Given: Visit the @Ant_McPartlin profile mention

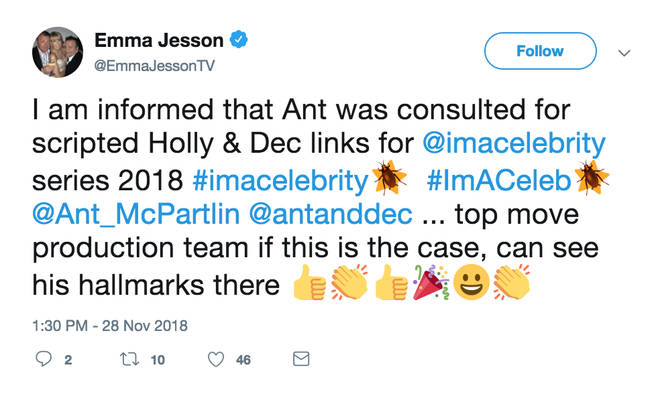Looking at the screenshot, I should coord(136,215).
